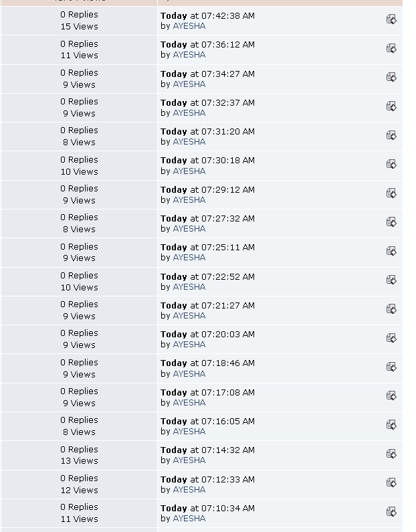Click last post icon at 07:29:12 AM
Screen dimensions: 416x532
[x=391, y=193]
